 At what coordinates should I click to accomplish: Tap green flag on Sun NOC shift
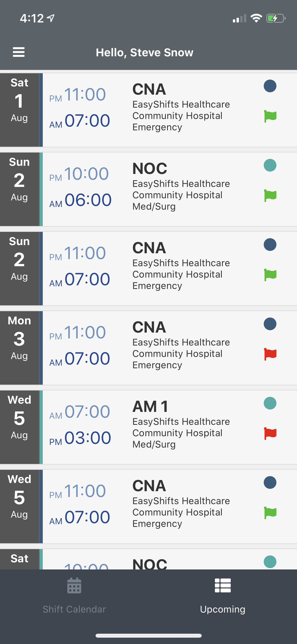(270, 196)
